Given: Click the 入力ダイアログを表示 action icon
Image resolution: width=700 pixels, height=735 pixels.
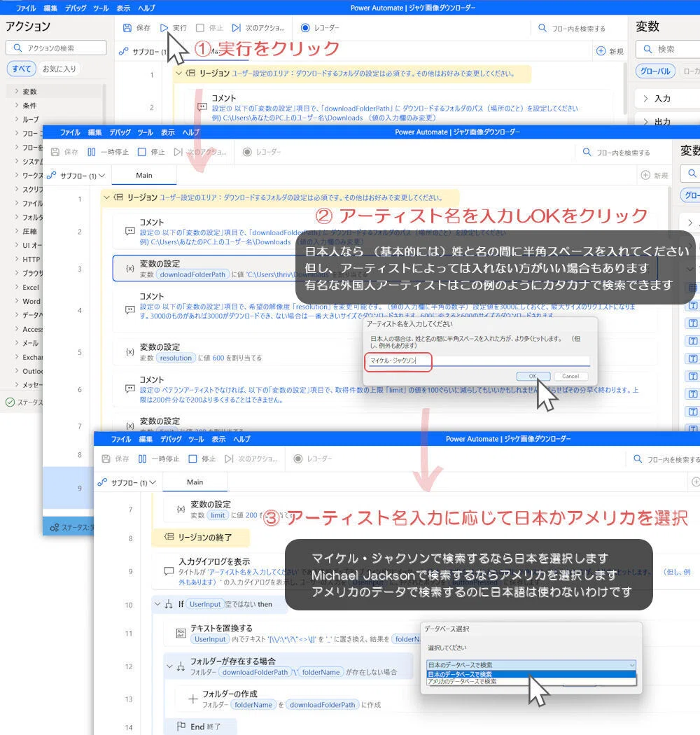Looking at the screenshot, I should coord(169,571).
